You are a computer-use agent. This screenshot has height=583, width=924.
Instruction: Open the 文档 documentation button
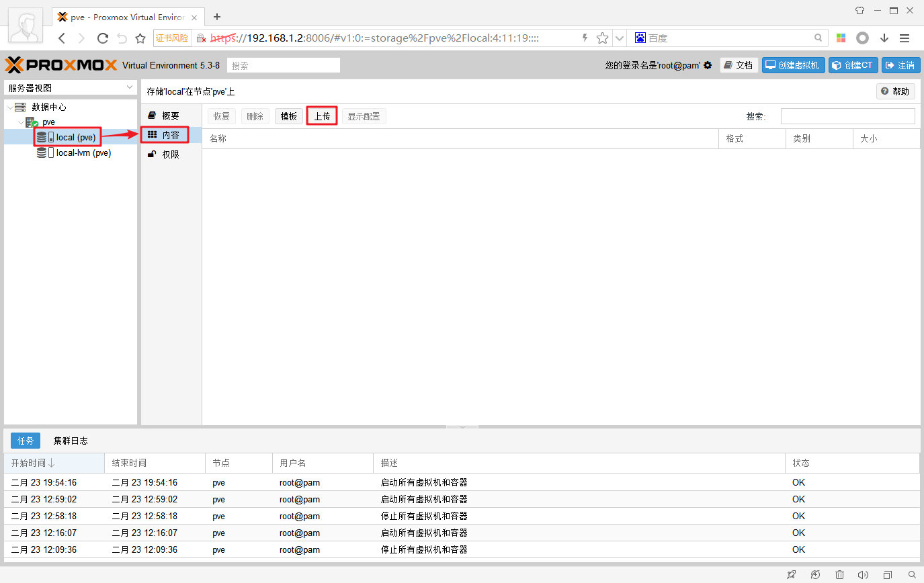pyautogui.click(x=739, y=65)
